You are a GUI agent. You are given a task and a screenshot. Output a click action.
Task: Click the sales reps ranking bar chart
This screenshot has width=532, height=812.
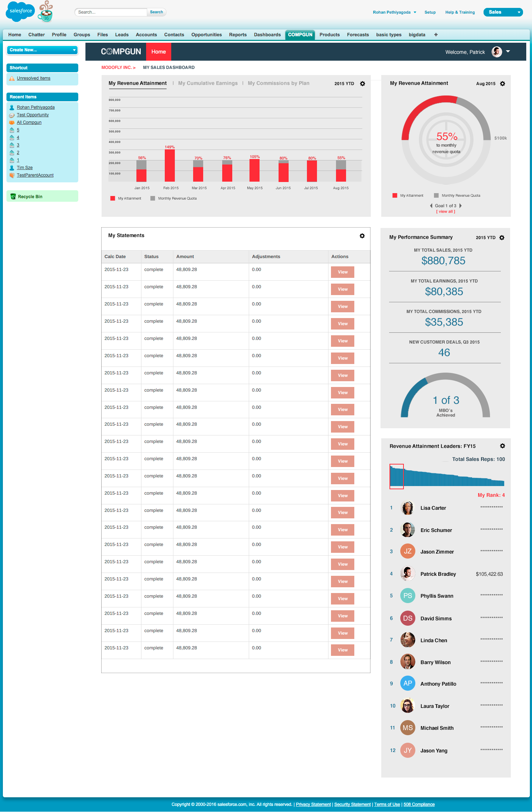tap(447, 476)
